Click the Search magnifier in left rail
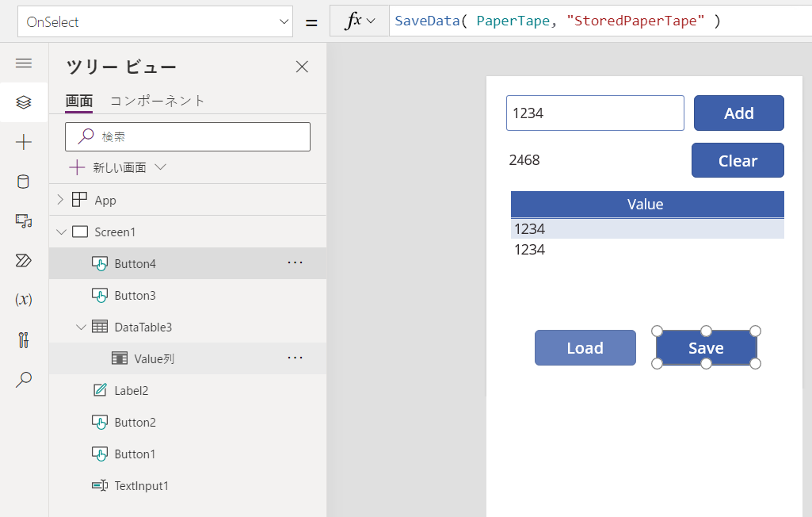The height and width of the screenshot is (517, 812). [x=24, y=380]
